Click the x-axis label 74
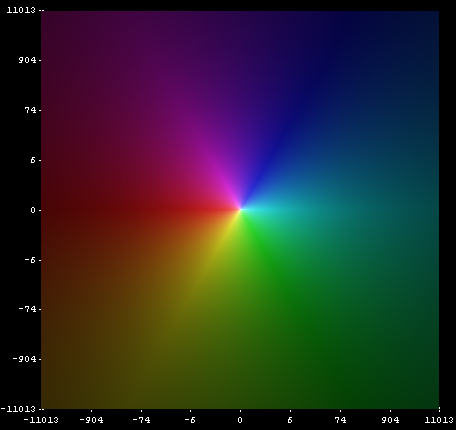The height and width of the screenshot is (430, 456). tap(340, 420)
